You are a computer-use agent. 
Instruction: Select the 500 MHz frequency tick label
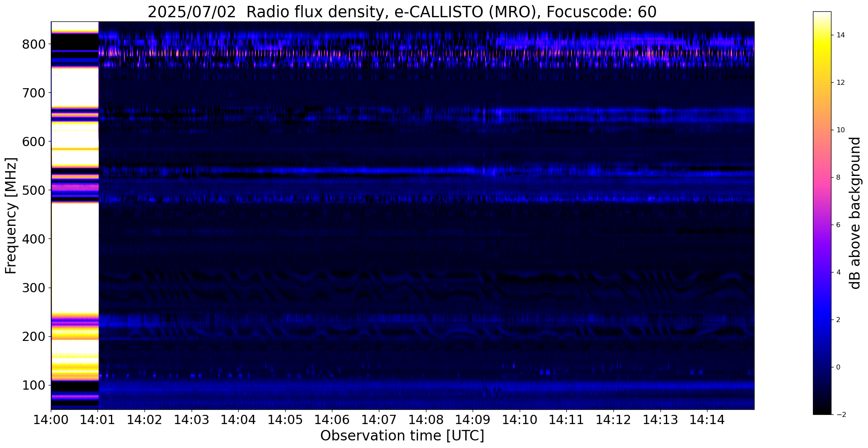(33, 190)
